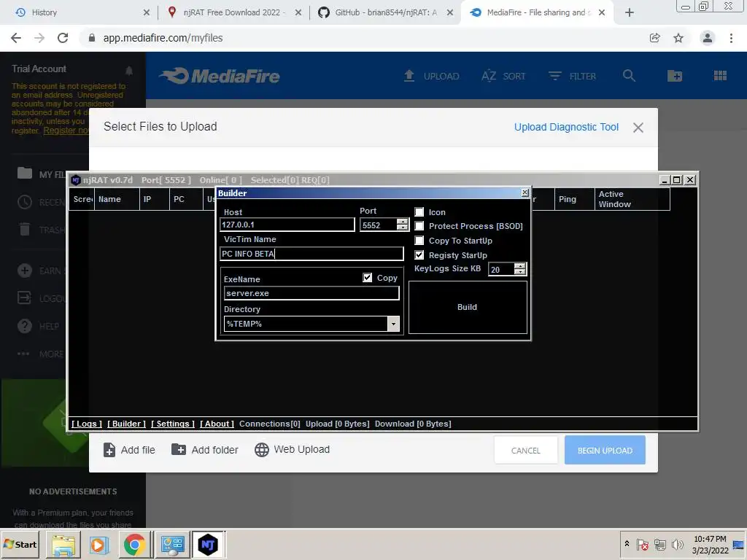Image resolution: width=747 pixels, height=560 pixels.
Task: Click the CANCEL button in upload dialog
Action: (x=526, y=451)
